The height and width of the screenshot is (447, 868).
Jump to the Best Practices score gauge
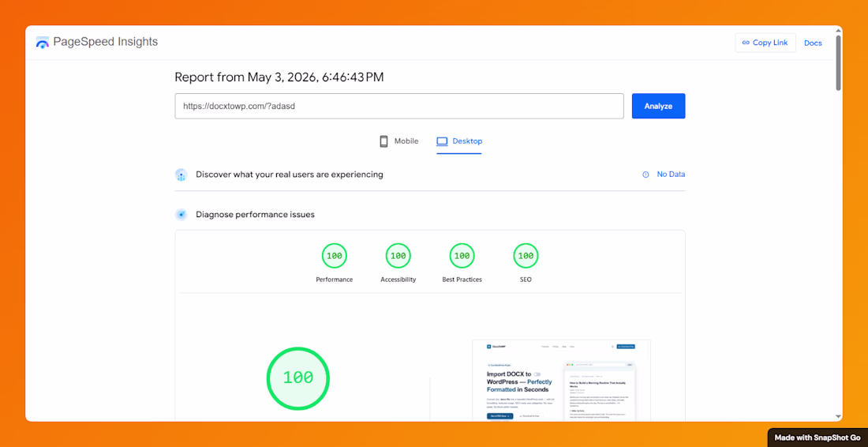(462, 256)
